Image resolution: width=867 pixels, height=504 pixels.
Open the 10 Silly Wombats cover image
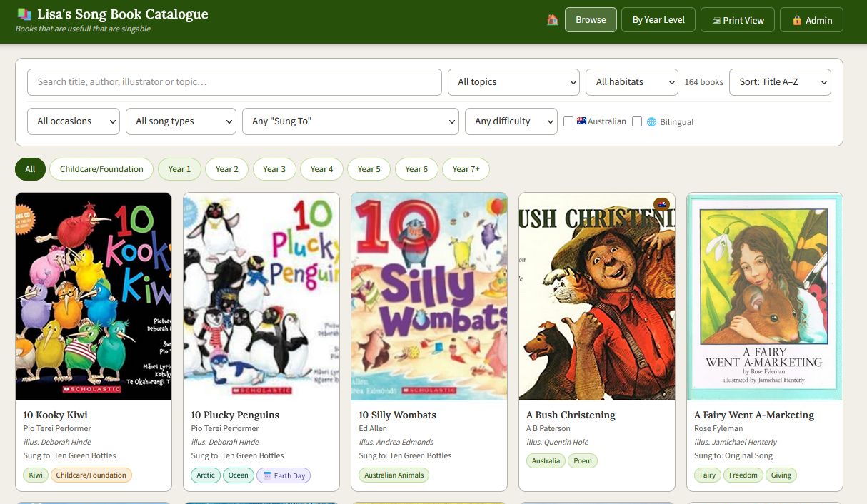coord(429,296)
